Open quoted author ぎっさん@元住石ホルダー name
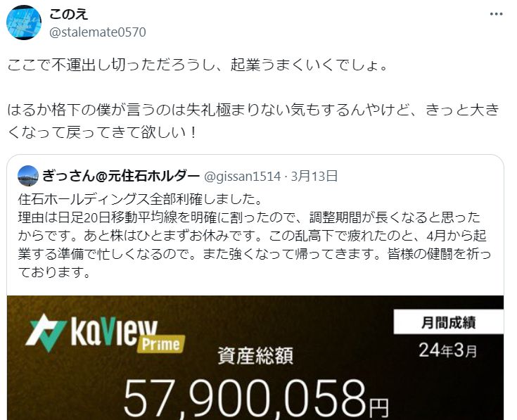Viewport: 517px width, 420px height. pos(121,176)
